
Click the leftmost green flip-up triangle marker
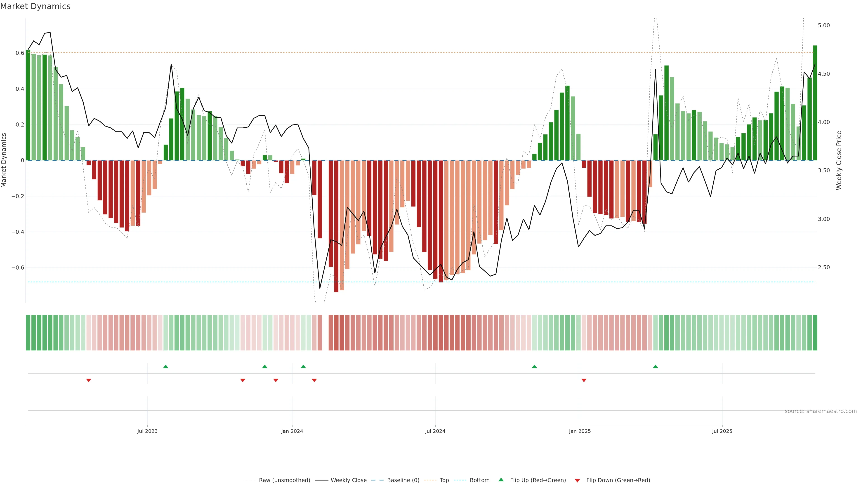[x=165, y=366]
